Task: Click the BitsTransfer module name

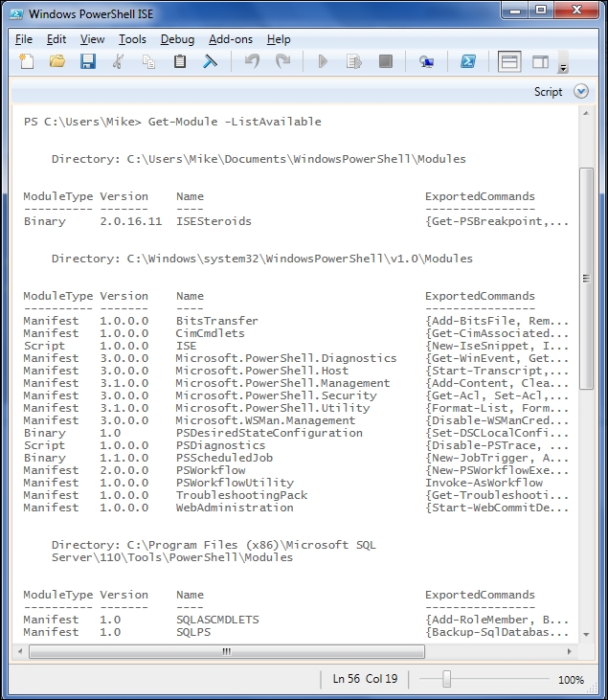Action: (217, 321)
